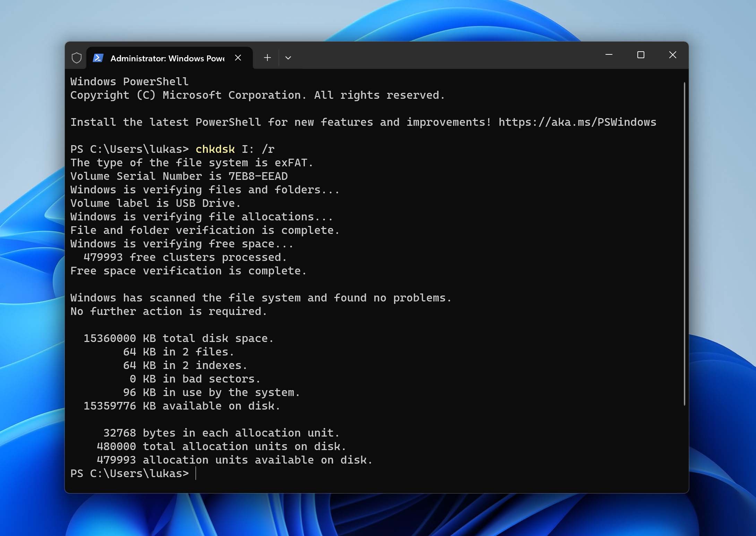Click the 'Windows PowerShell' header line
This screenshot has height=536, width=756.
pyautogui.click(x=129, y=81)
